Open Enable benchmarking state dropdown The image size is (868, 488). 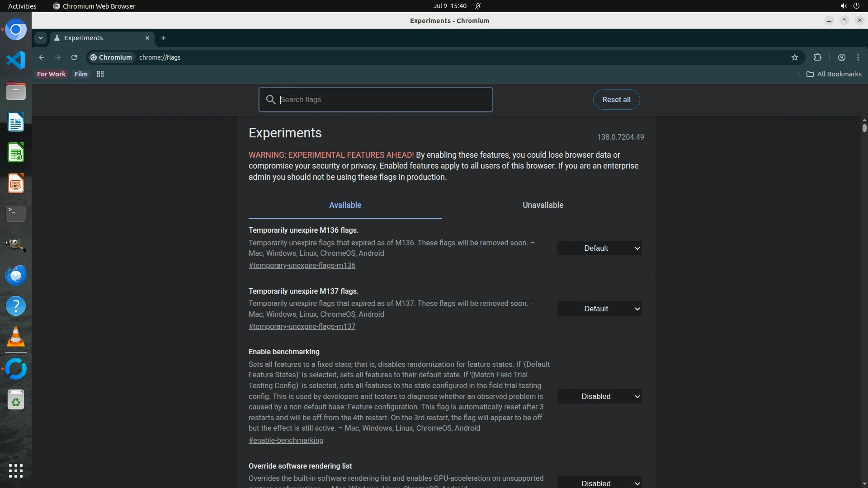(x=599, y=397)
